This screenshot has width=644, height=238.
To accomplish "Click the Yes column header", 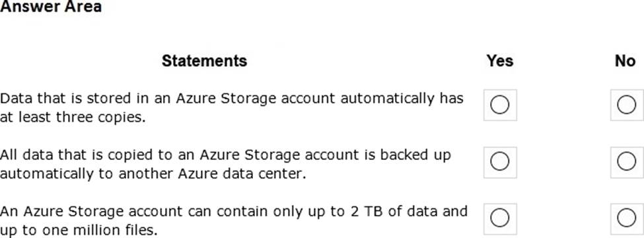I will (x=500, y=61).
